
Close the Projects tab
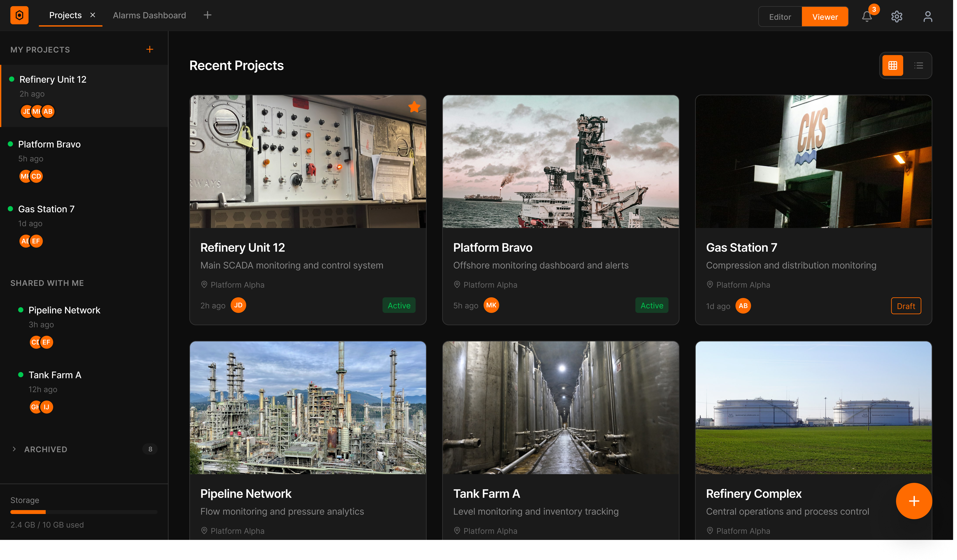(93, 15)
